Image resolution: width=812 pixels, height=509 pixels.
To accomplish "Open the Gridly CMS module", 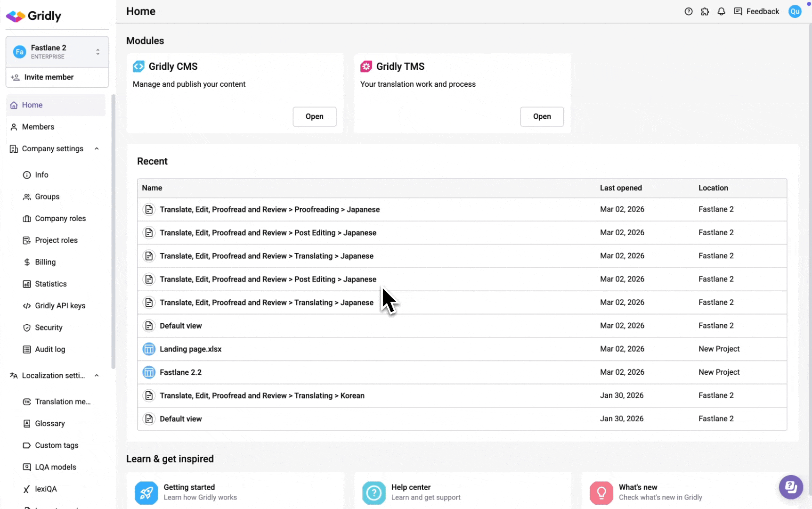I will click(314, 116).
